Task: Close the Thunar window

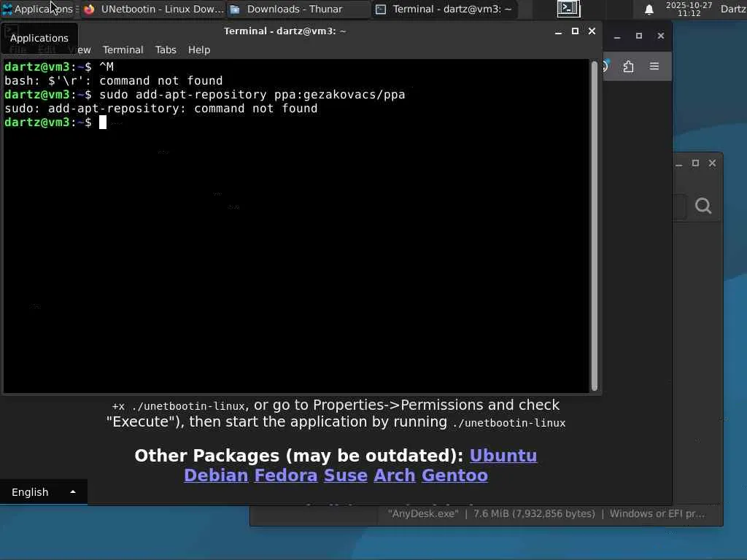Action: pyautogui.click(x=712, y=163)
